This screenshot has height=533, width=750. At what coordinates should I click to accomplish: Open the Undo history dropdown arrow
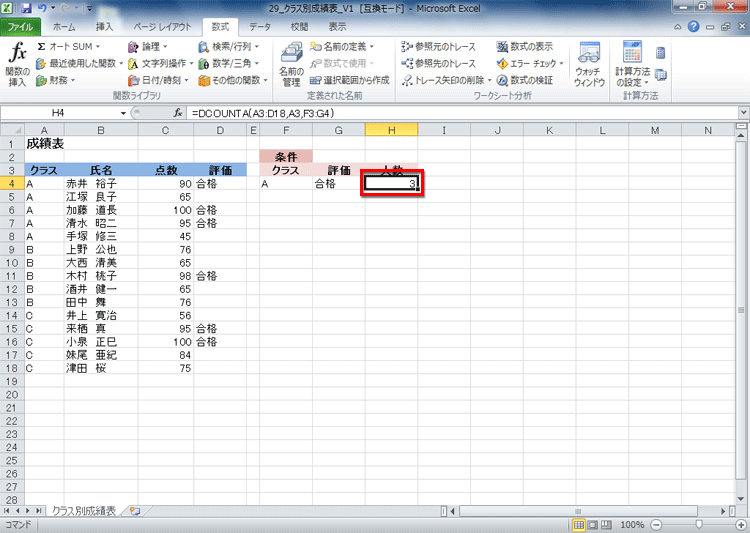click(53, 8)
